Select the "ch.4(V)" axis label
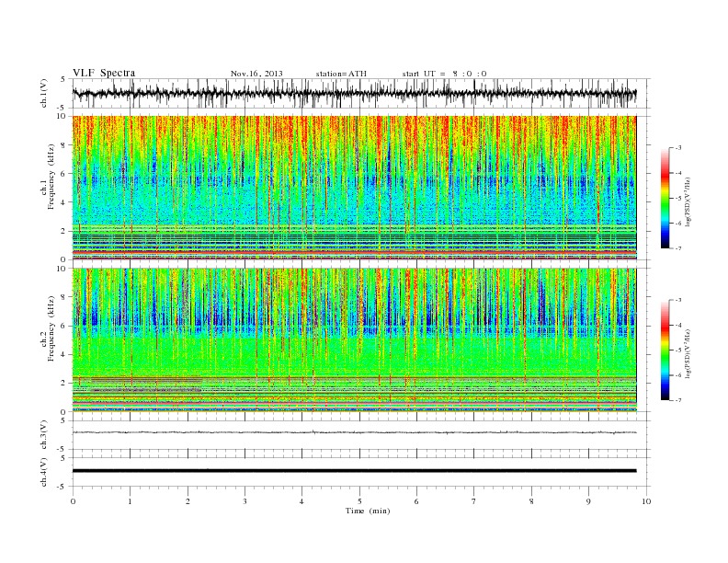This screenshot has height=563, width=728. pyautogui.click(x=43, y=472)
